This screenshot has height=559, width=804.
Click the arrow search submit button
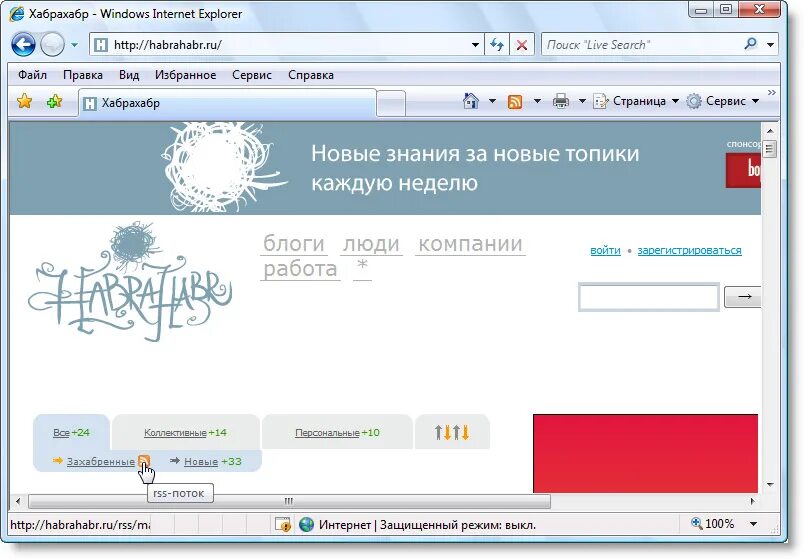(742, 297)
